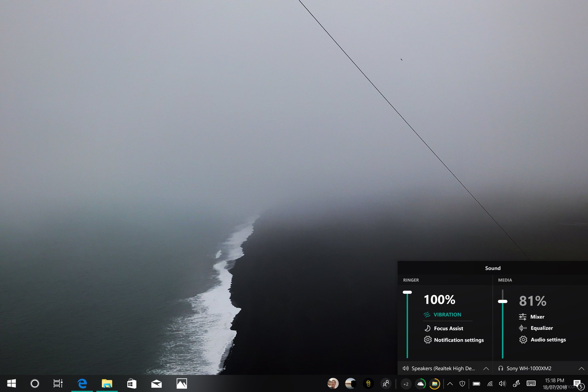
Task: Open the touch keyboard
Action: pyautogui.click(x=531, y=383)
